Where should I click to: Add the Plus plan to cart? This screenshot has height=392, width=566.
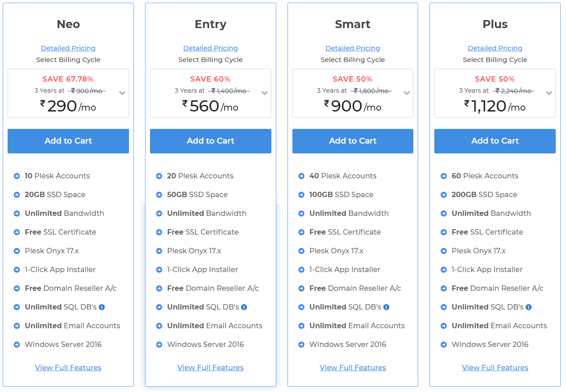[495, 141]
